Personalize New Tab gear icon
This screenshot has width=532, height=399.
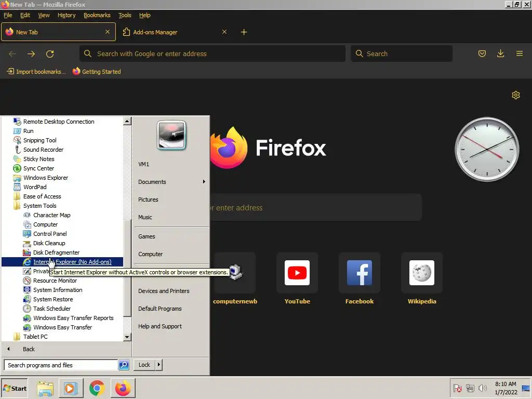point(516,95)
